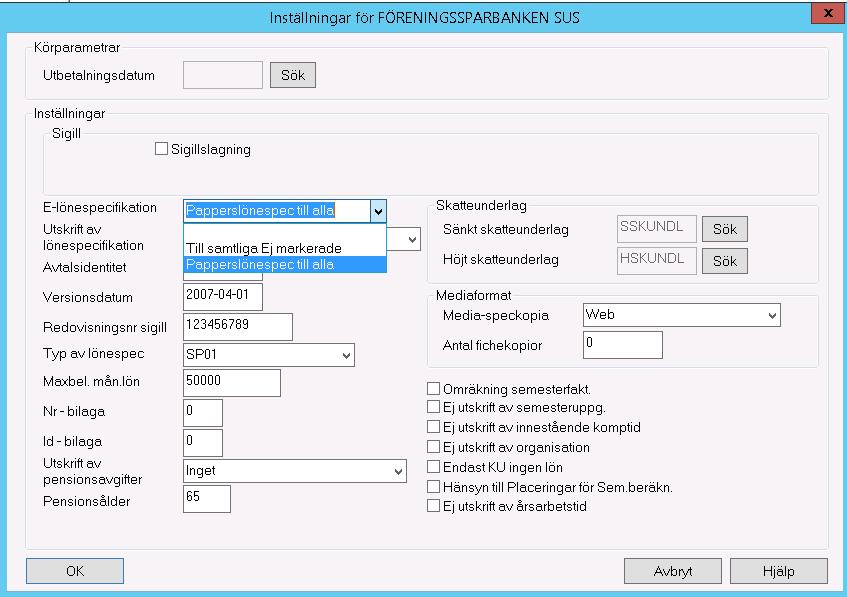Expand Utskrift av pensionsavgifter dropdown
847x597 pixels.
point(399,471)
